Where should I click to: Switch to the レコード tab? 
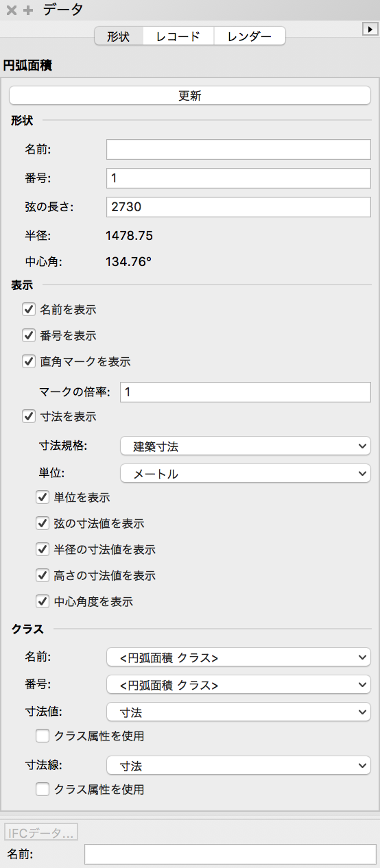coord(178,36)
